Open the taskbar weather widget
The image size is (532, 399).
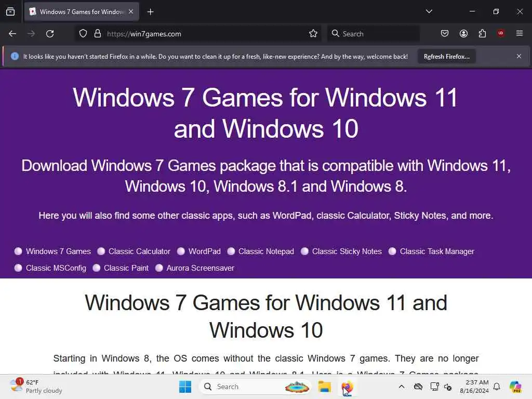[36, 387]
